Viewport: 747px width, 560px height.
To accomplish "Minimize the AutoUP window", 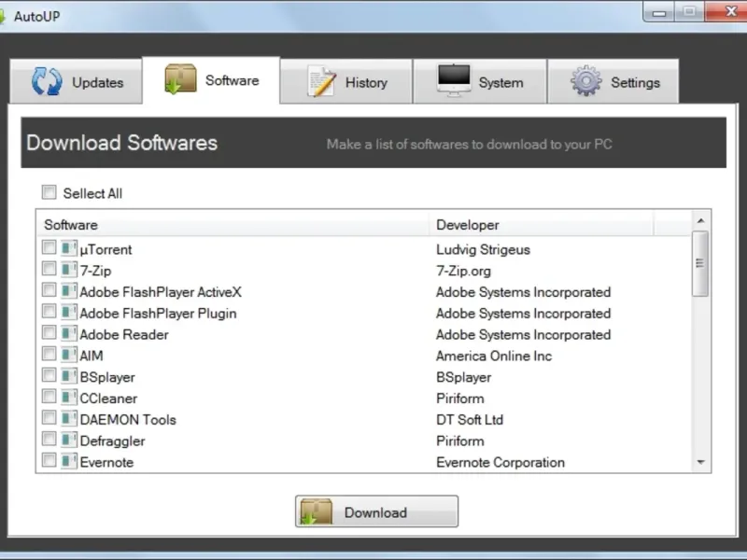I will pos(659,12).
